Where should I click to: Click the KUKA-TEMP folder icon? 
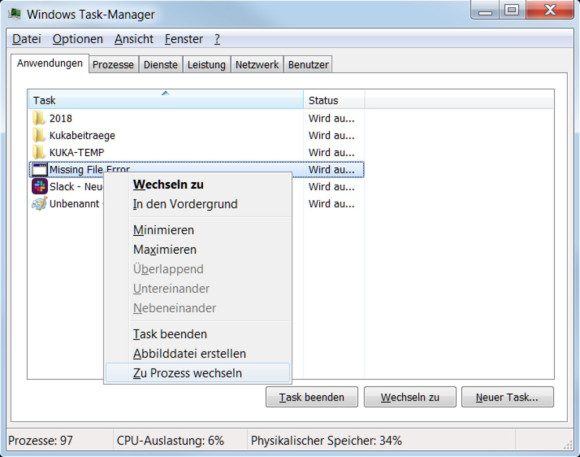tap(39, 152)
